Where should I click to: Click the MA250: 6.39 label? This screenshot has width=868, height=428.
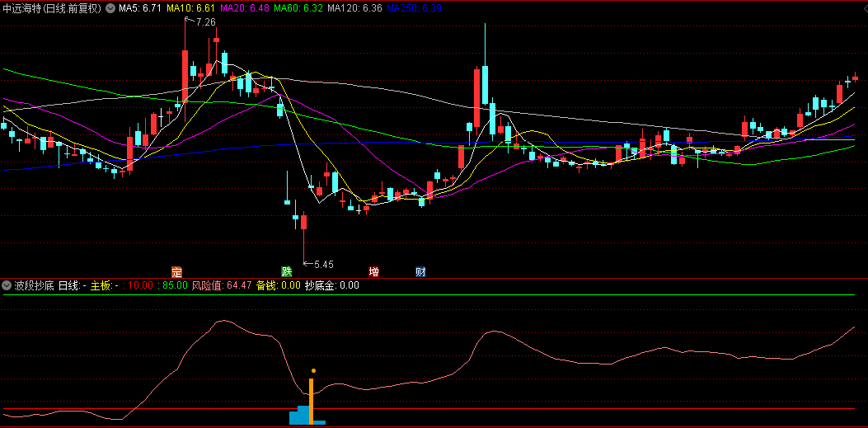coord(412,8)
